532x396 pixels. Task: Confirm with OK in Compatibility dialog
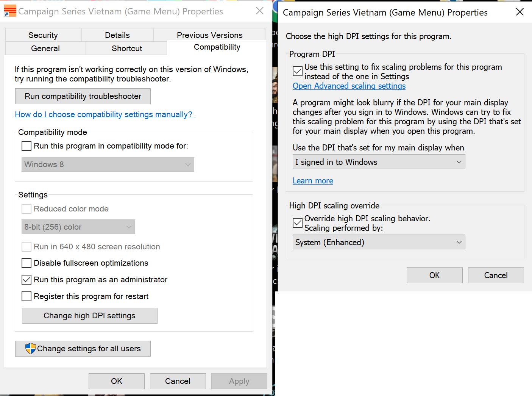point(117,381)
